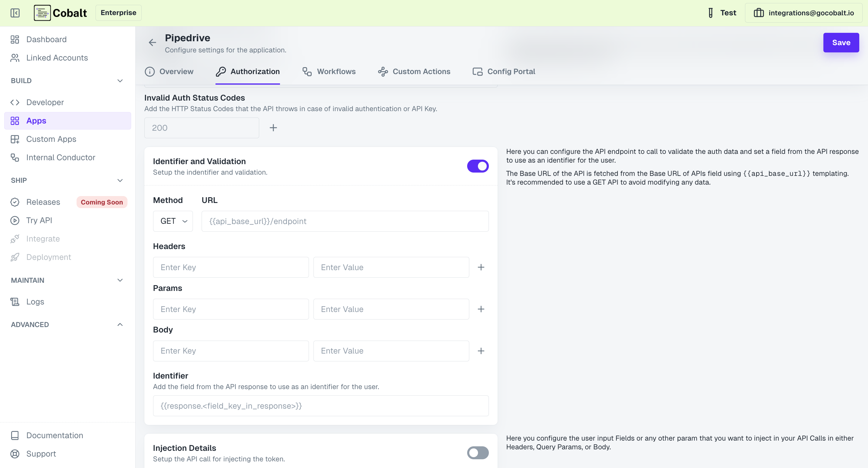868x468 pixels.
Task: Open Support from the sidebar
Action: (x=41, y=454)
